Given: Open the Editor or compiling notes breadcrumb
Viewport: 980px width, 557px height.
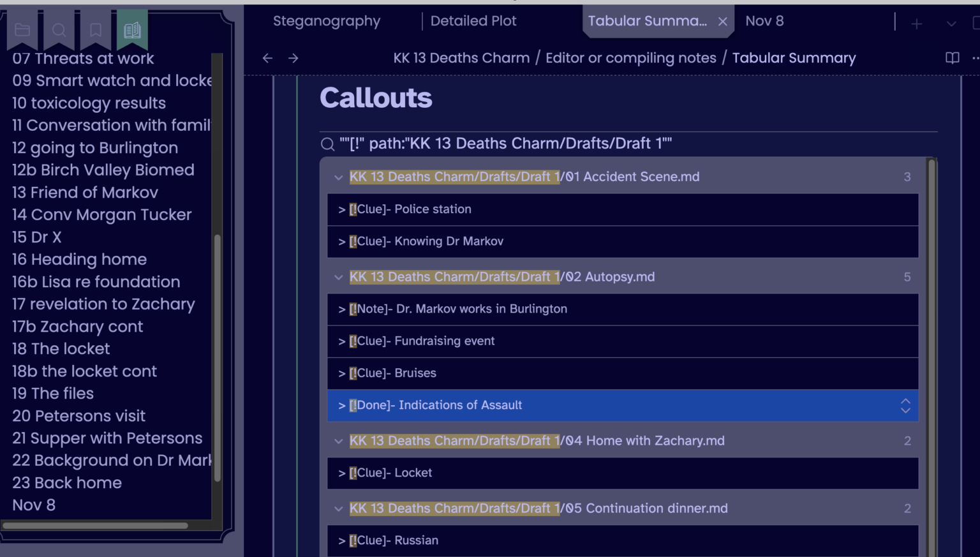Looking at the screenshot, I should pyautogui.click(x=630, y=58).
